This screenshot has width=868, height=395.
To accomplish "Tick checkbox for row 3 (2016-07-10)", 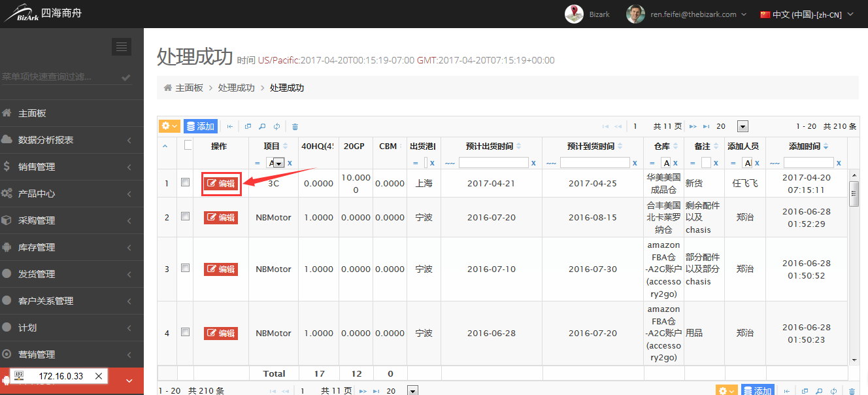I will point(185,268).
